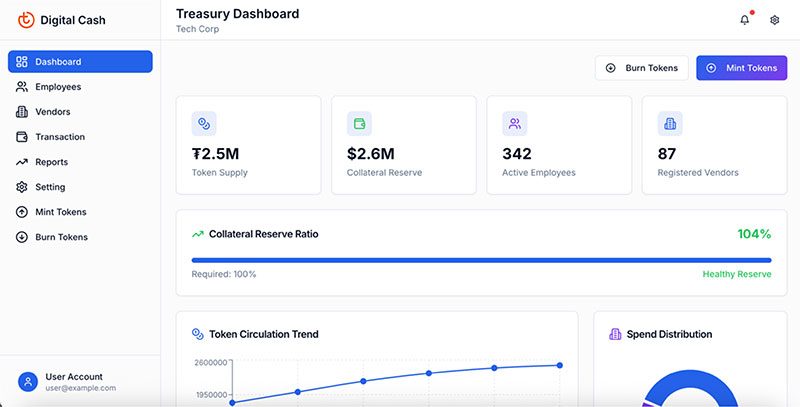Open settings gear icon in header

point(774,20)
